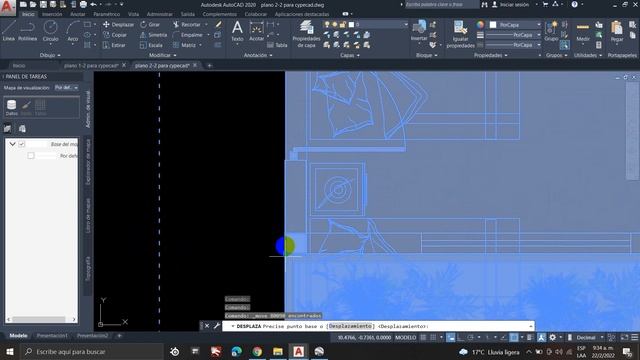640x360 pixels.
Task: Click the erase pencil icon in Modificar
Action: (x=218, y=24)
